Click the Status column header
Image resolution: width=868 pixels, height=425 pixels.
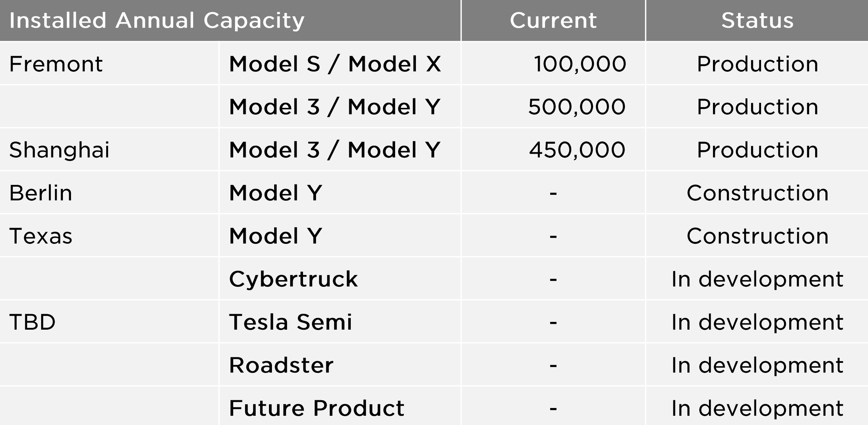[x=757, y=20]
